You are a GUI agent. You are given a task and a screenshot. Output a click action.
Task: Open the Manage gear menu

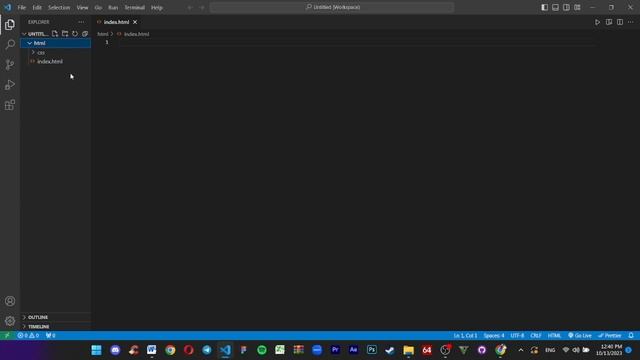(10, 321)
